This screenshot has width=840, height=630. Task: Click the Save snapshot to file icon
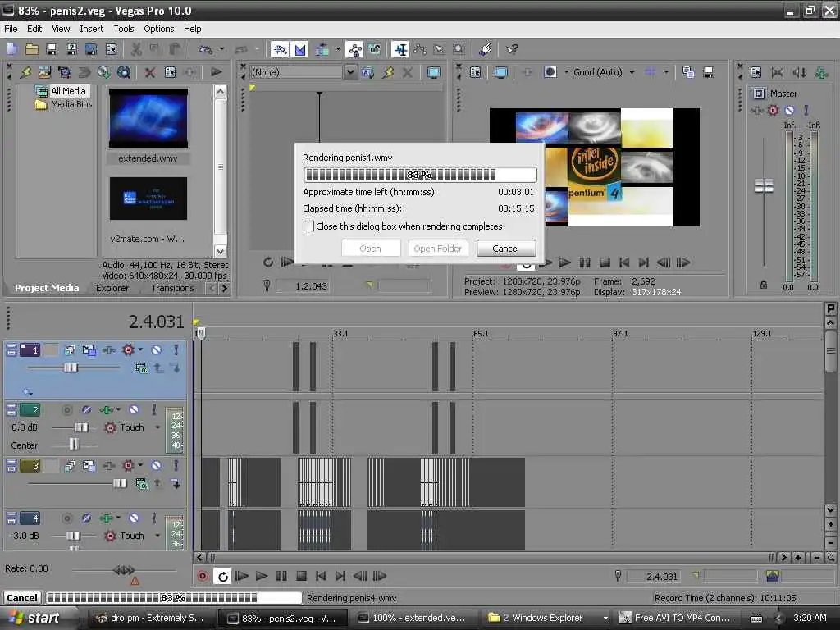pos(709,72)
